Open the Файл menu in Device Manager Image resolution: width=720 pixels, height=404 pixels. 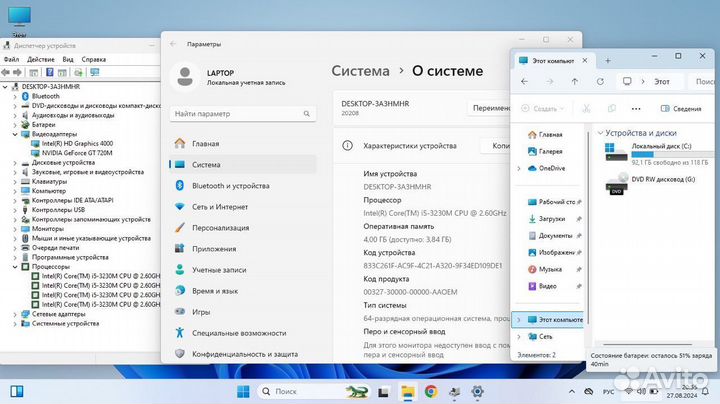pyautogui.click(x=11, y=59)
